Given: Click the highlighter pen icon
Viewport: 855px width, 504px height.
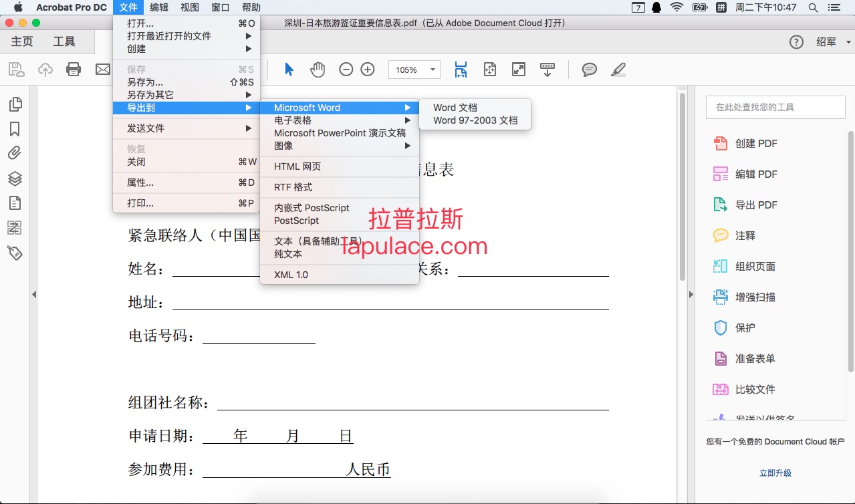Looking at the screenshot, I should (x=618, y=70).
